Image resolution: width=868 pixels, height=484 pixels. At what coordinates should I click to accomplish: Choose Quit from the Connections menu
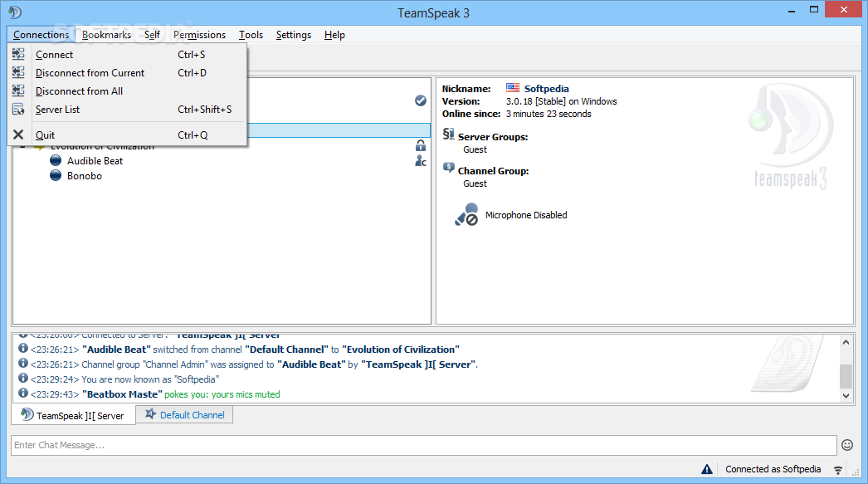click(127, 134)
